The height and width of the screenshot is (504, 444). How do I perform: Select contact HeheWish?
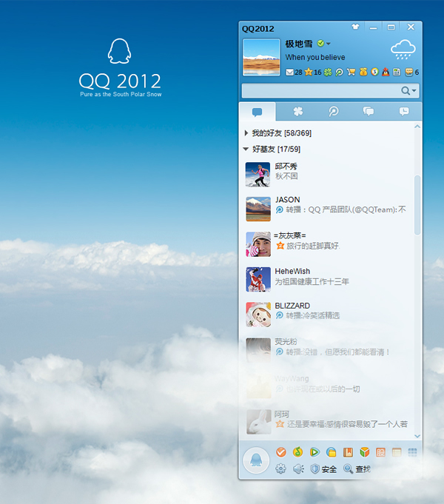click(327, 279)
